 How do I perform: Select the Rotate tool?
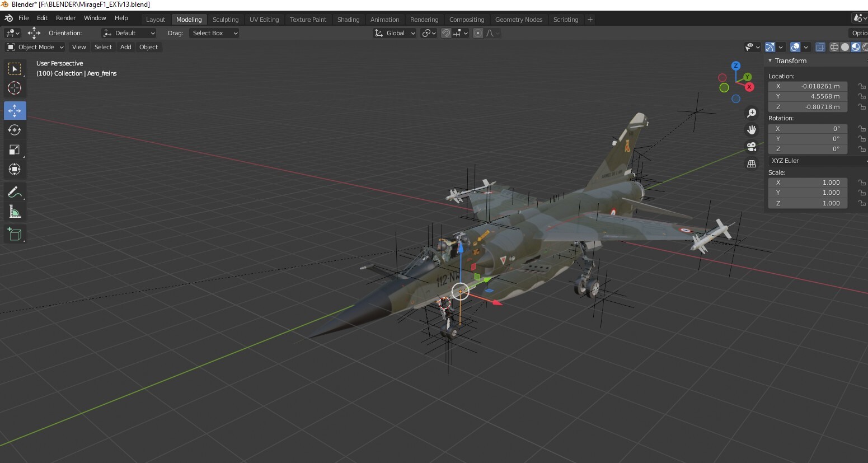(15, 130)
